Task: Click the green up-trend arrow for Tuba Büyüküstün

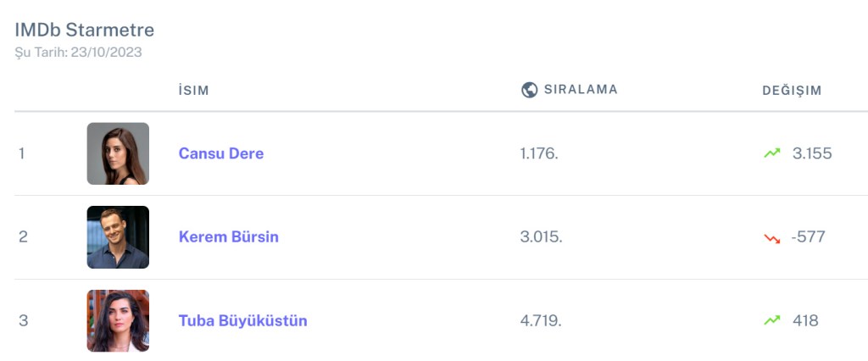Action: tap(771, 320)
